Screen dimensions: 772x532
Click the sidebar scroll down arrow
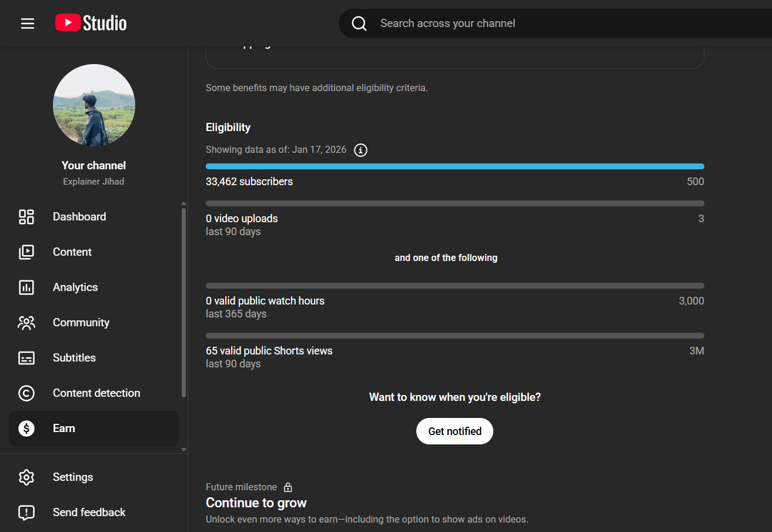point(183,449)
